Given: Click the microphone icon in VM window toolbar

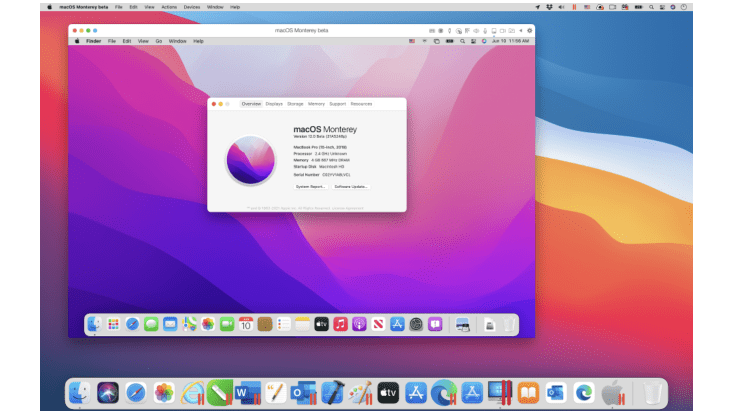Looking at the screenshot, I should 485,30.
